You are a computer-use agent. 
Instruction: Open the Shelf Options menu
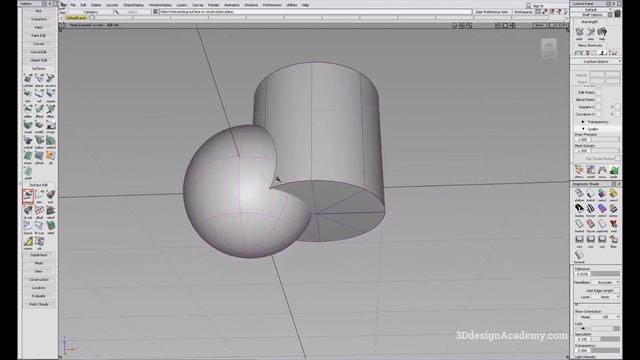(x=592, y=15)
